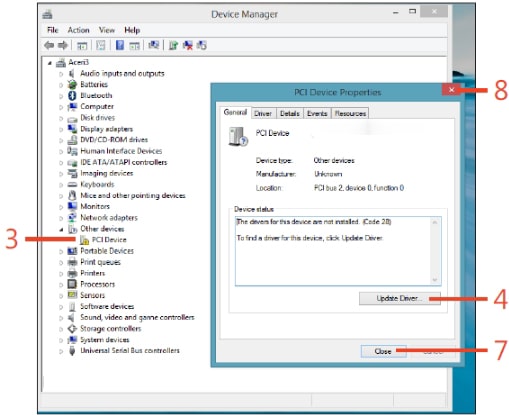Click the Monitors category icon
This screenshot has height=415, width=509.
[72, 206]
